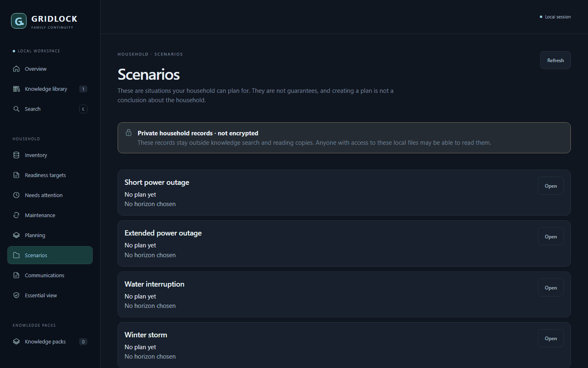Select the active Scenarios nav item
588x368 pixels.
pos(50,255)
